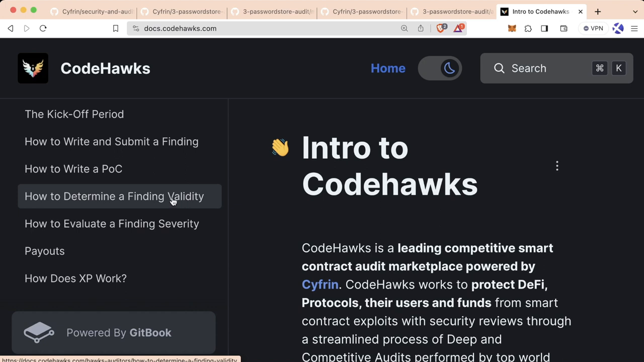Image resolution: width=644 pixels, height=362 pixels.
Task: Click the Cyfrin hyperlink in the text
Action: coord(320,285)
